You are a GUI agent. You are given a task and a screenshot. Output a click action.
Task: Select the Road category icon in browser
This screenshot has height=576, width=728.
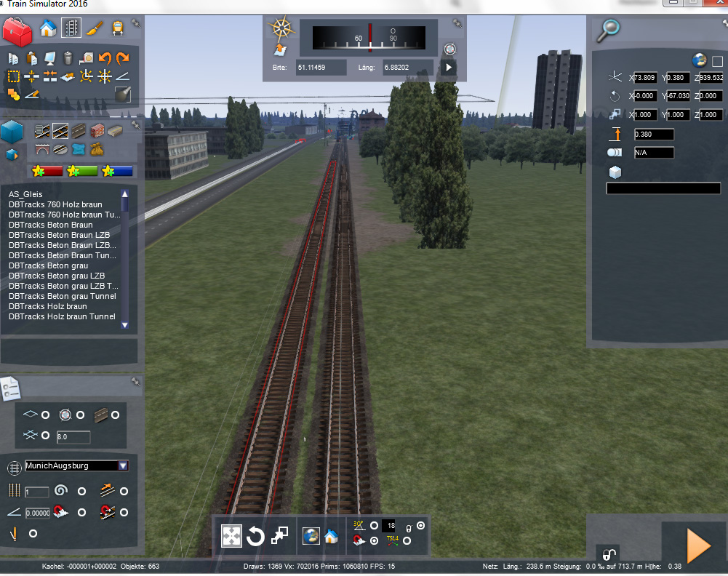pyautogui.click(x=79, y=132)
